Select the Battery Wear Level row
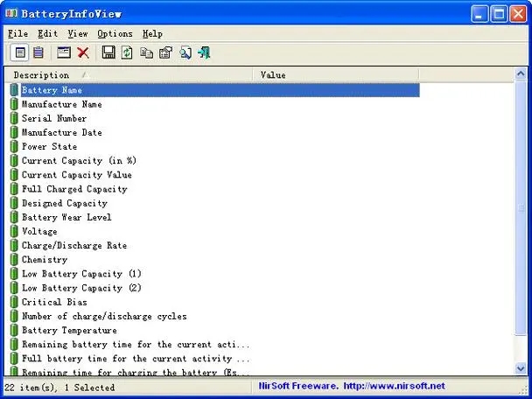The height and width of the screenshot is (399, 532). click(66, 217)
